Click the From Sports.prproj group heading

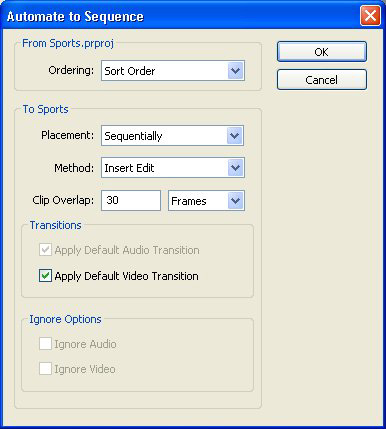point(68,43)
